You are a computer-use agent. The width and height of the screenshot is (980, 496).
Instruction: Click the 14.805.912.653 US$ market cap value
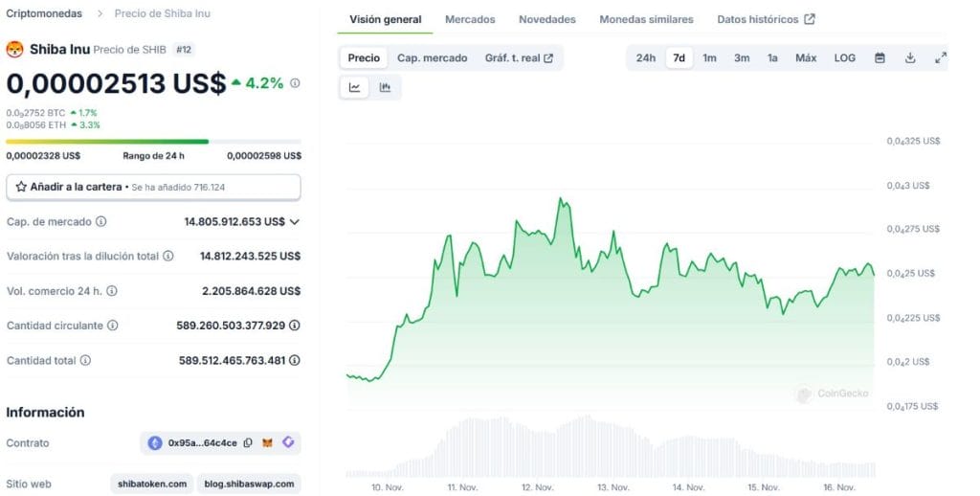[x=234, y=221]
